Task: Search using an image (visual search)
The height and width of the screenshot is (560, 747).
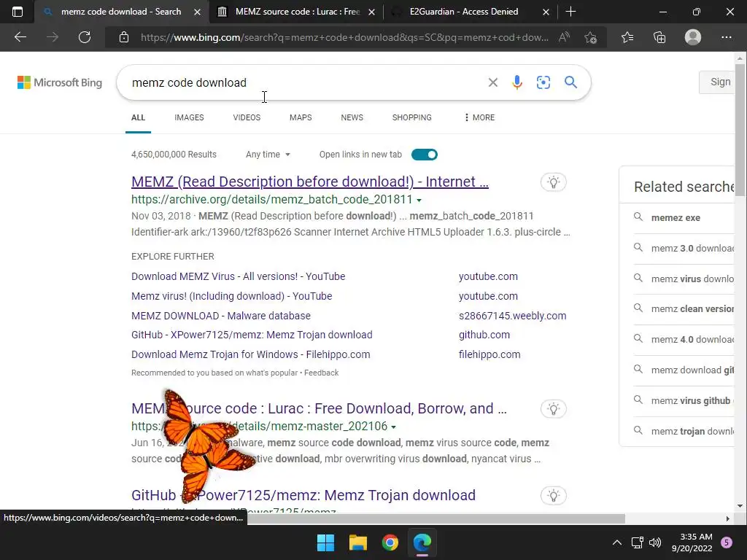Action: pyautogui.click(x=543, y=82)
